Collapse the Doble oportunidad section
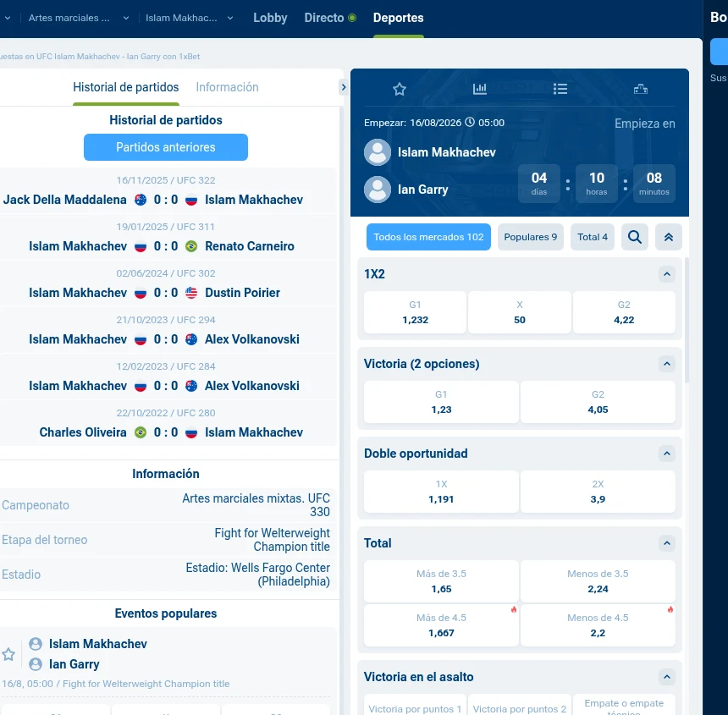This screenshot has height=715, width=728. click(667, 454)
